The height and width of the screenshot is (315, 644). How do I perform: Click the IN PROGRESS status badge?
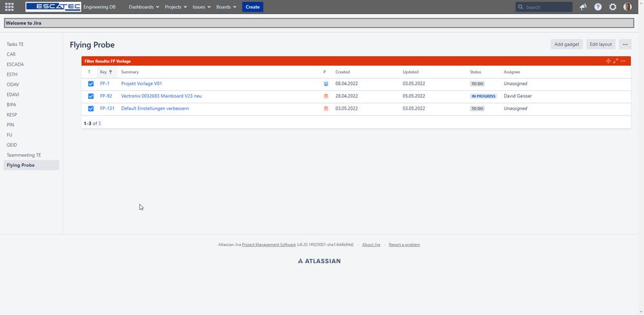483,96
